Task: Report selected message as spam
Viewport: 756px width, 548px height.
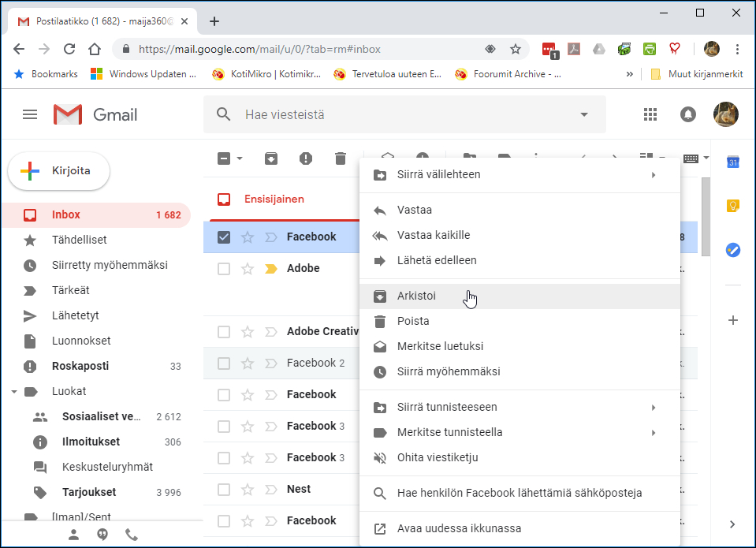Action: click(305, 158)
